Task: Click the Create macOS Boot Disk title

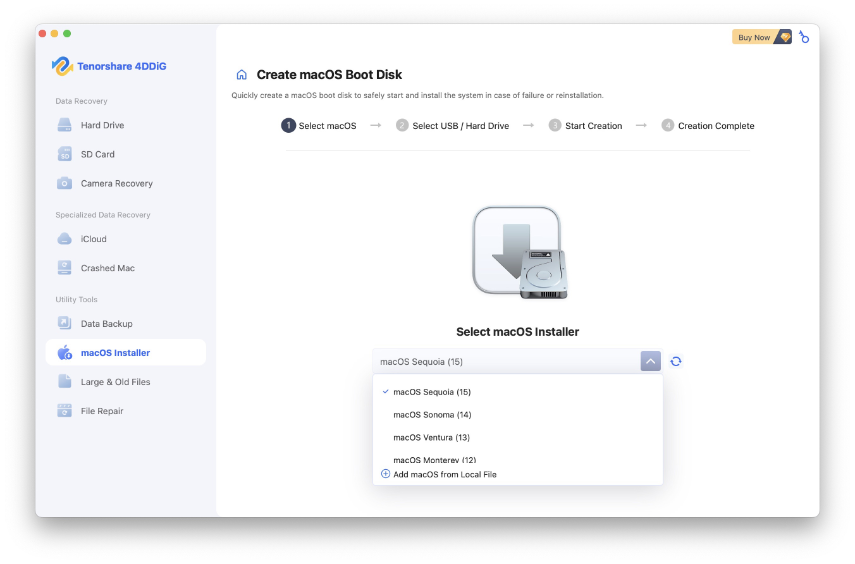Action: (x=329, y=75)
